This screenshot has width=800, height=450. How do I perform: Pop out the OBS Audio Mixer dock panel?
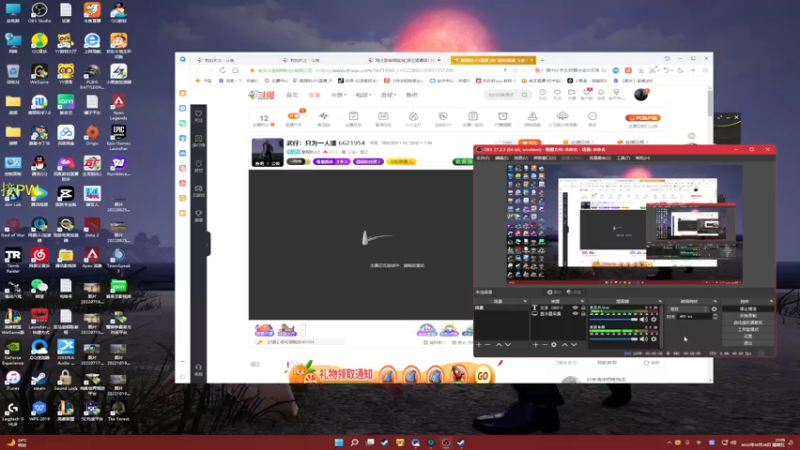660,301
